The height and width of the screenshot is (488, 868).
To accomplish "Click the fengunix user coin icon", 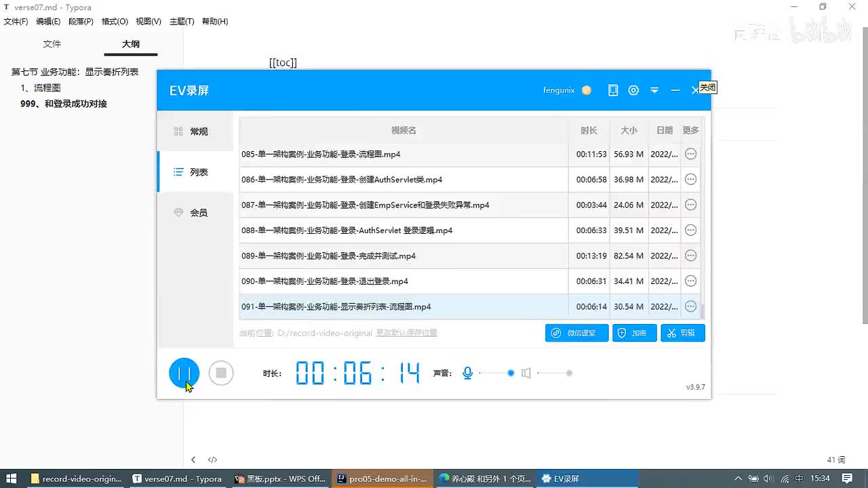I will coord(587,90).
